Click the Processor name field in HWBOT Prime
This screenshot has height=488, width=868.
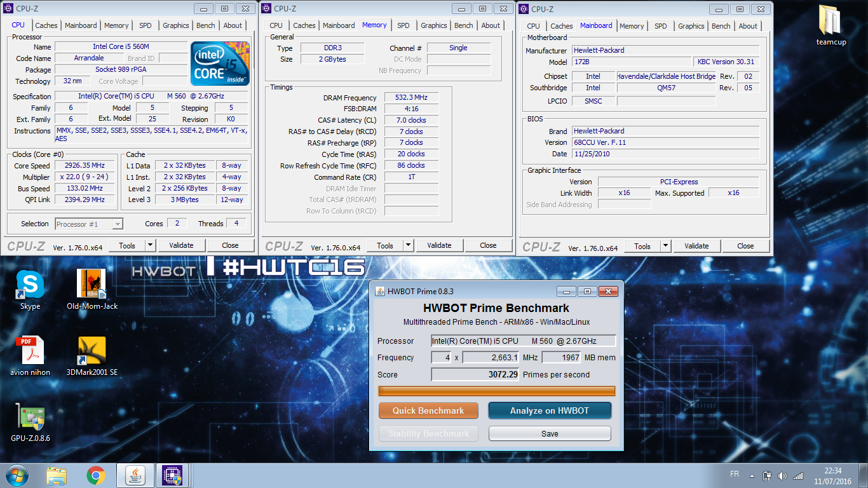[523, 341]
